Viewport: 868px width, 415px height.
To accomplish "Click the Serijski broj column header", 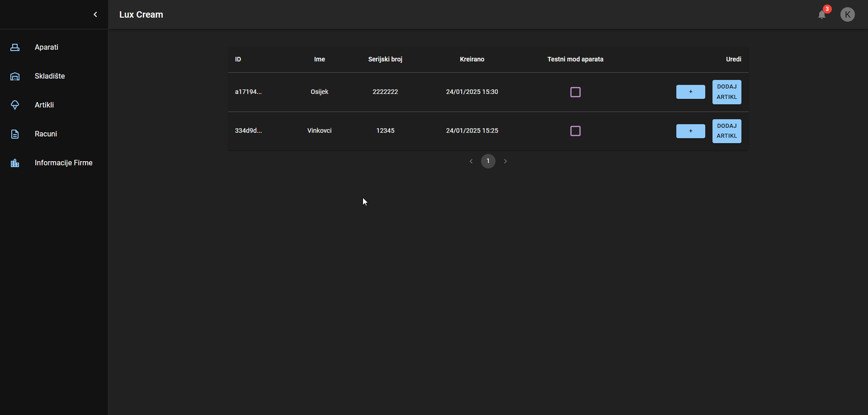I will [385, 59].
